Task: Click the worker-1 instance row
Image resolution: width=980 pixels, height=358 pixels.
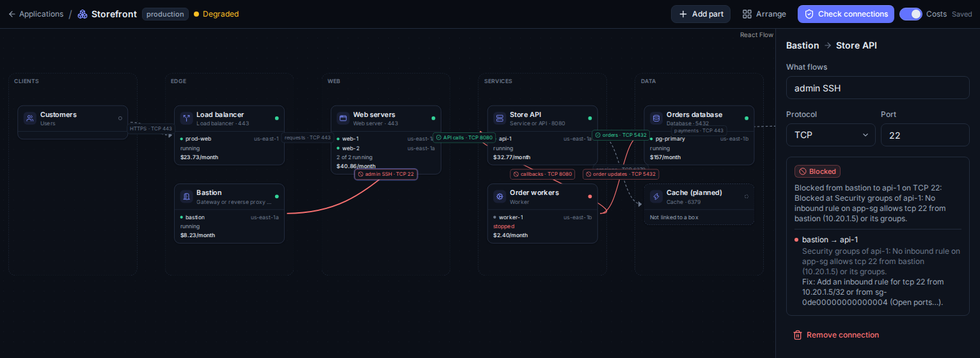Action: tap(542, 217)
